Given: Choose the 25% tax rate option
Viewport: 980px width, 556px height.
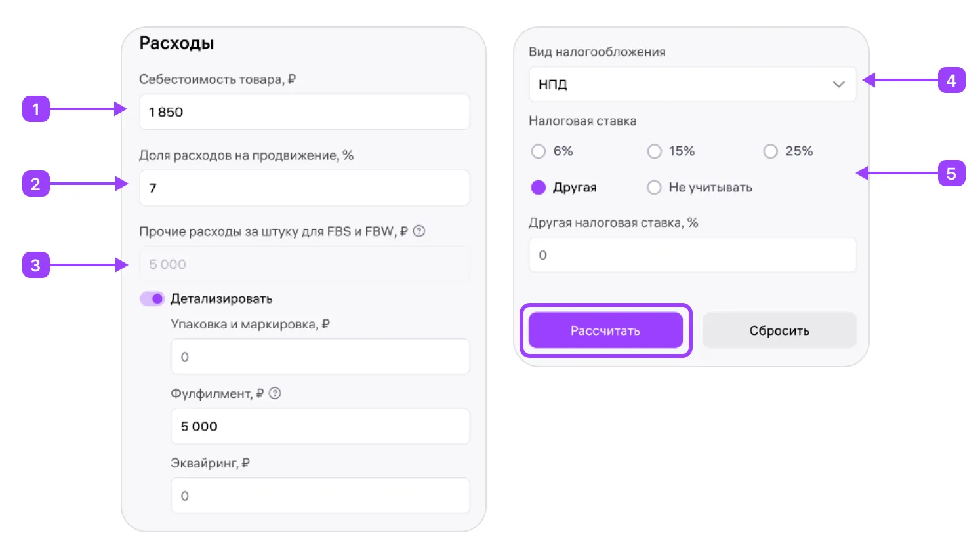Looking at the screenshot, I should click(771, 151).
